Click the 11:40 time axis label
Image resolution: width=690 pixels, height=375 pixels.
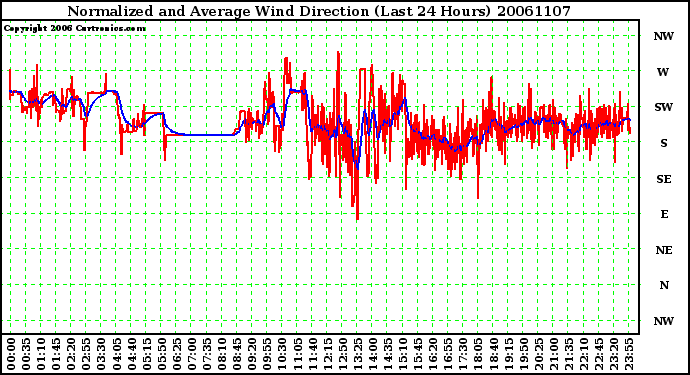click(x=312, y=354)
